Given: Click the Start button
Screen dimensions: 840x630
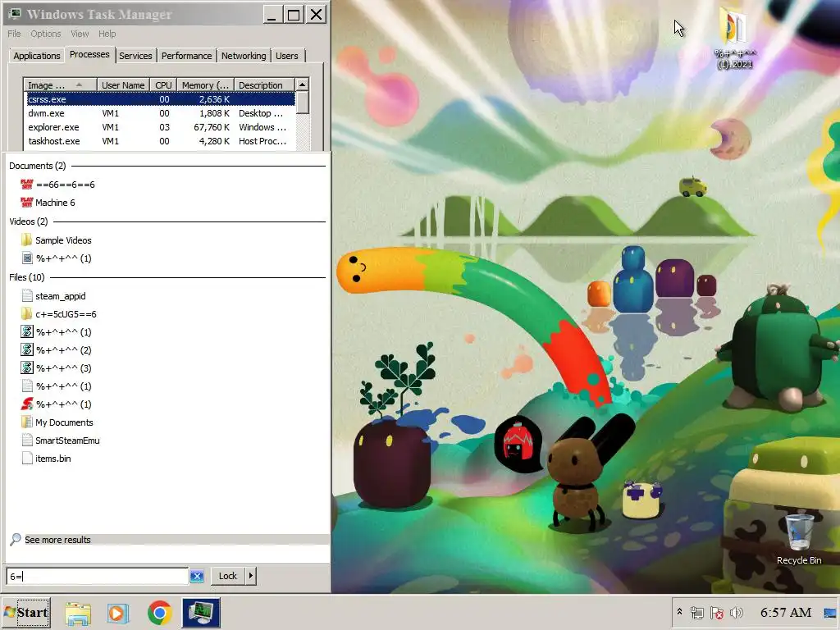Looking at the screenshot, I should [x=26, y=613].
